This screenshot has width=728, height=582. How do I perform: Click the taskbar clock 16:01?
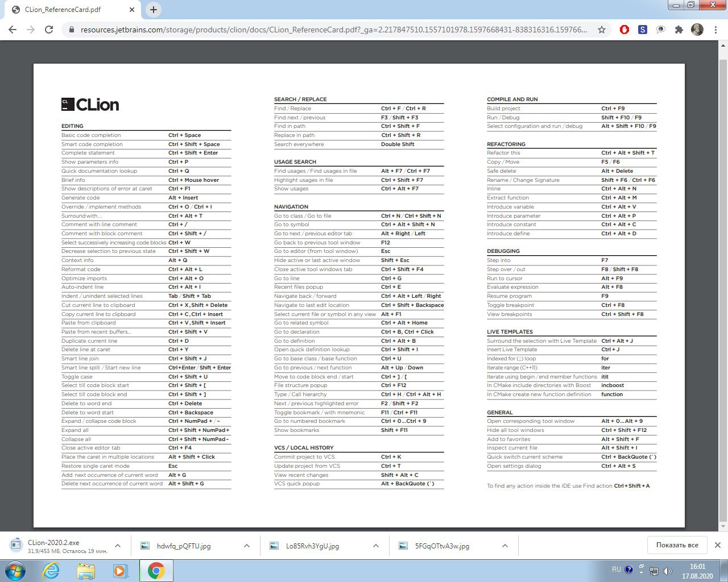coord(697,567)
